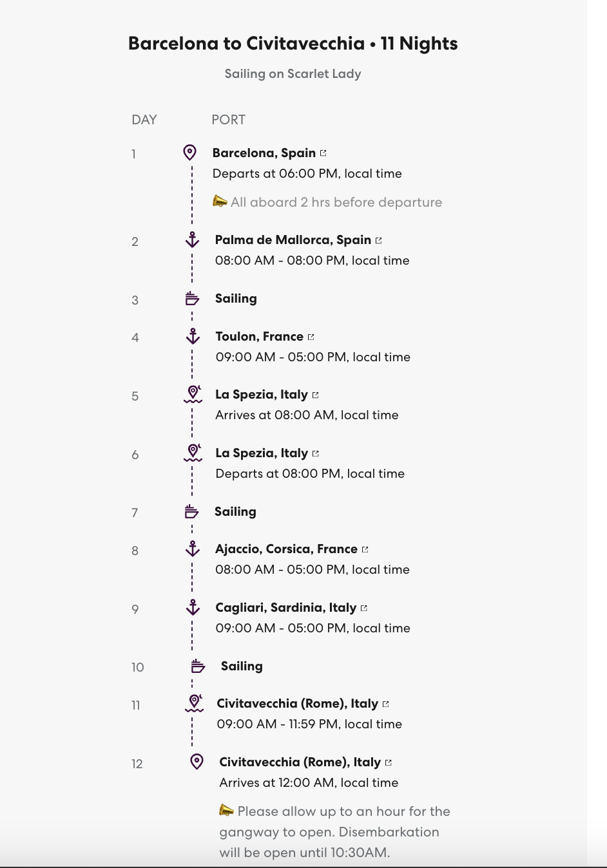The width and height of the screenshot is (607, 868).
Task: Click the overnight pin icon for day 5
Action: 193,394
